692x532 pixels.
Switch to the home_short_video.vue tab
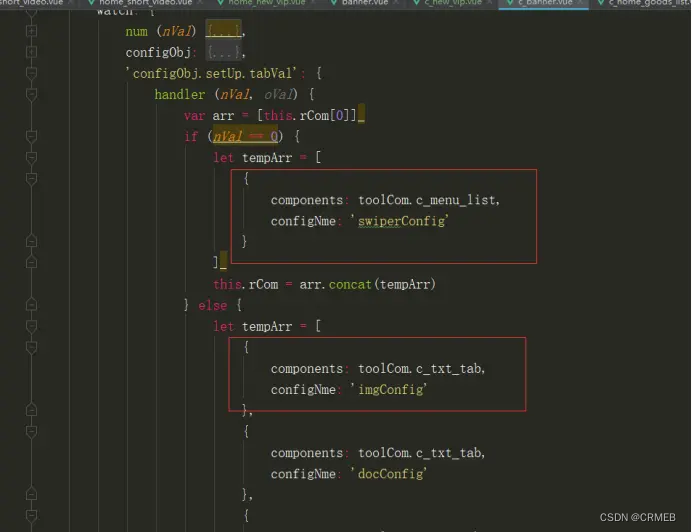pos(145,3)
